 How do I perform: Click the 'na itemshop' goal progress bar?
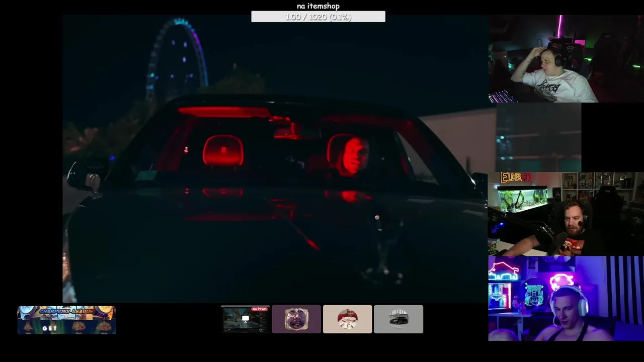[318, 17]
